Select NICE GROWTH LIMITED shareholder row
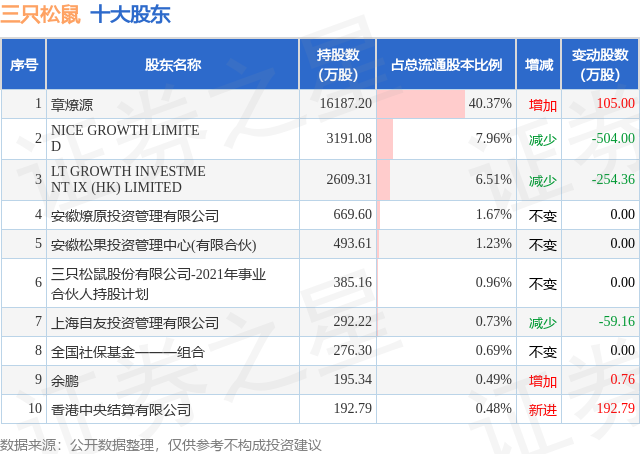Screen dimensions: 640x454 [x=320, y=139]
